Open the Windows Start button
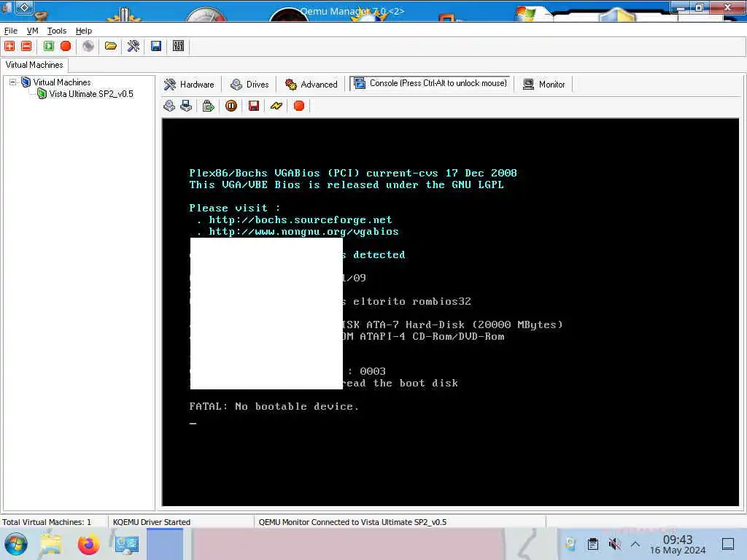Screen dimensions: 747x560 16,544
